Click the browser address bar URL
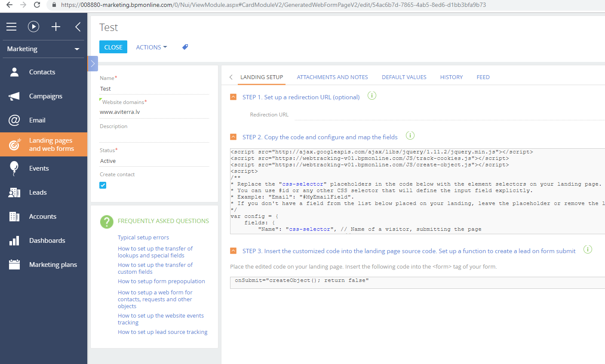This screenshot has width=605, height=364. click(273, 5)
